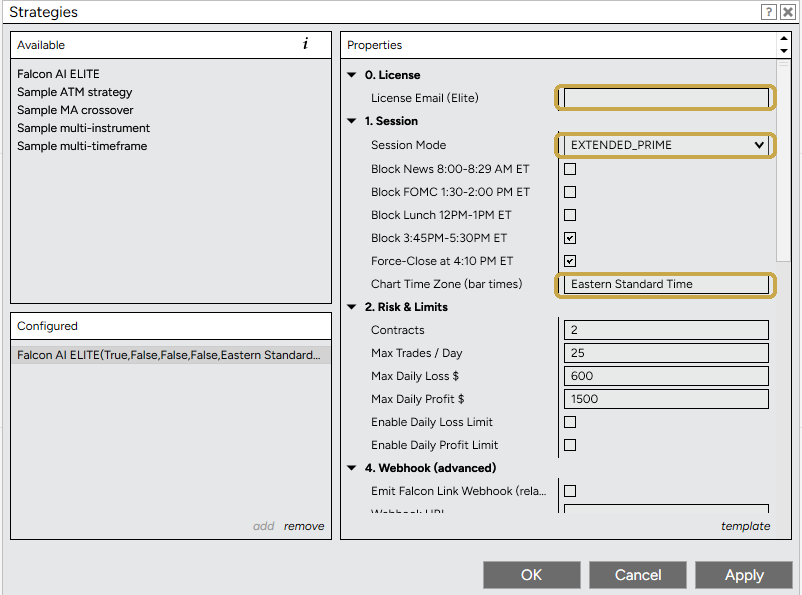Screen dimensions: 802x595
Task: Click the Properties sort down arrow
Action: click(784, 51)
